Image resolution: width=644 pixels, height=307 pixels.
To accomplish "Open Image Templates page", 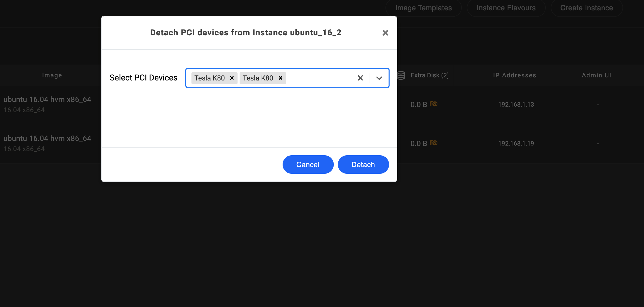I will click(424, 8).
